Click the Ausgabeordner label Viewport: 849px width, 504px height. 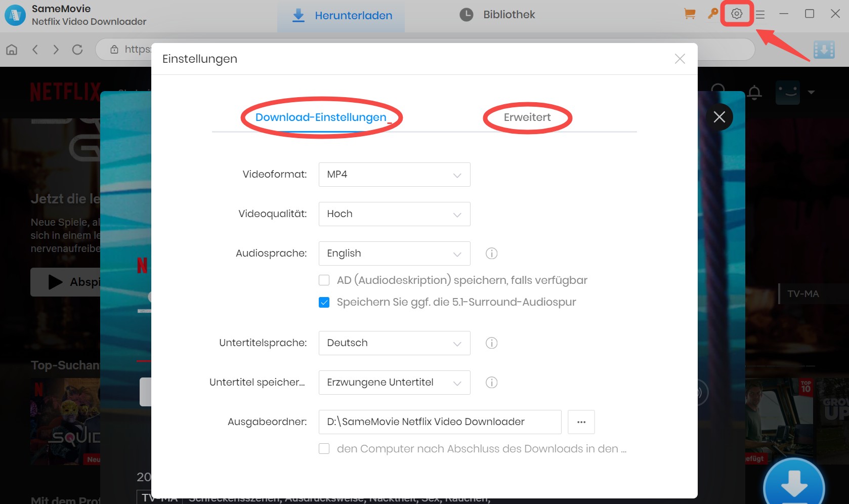267,422
